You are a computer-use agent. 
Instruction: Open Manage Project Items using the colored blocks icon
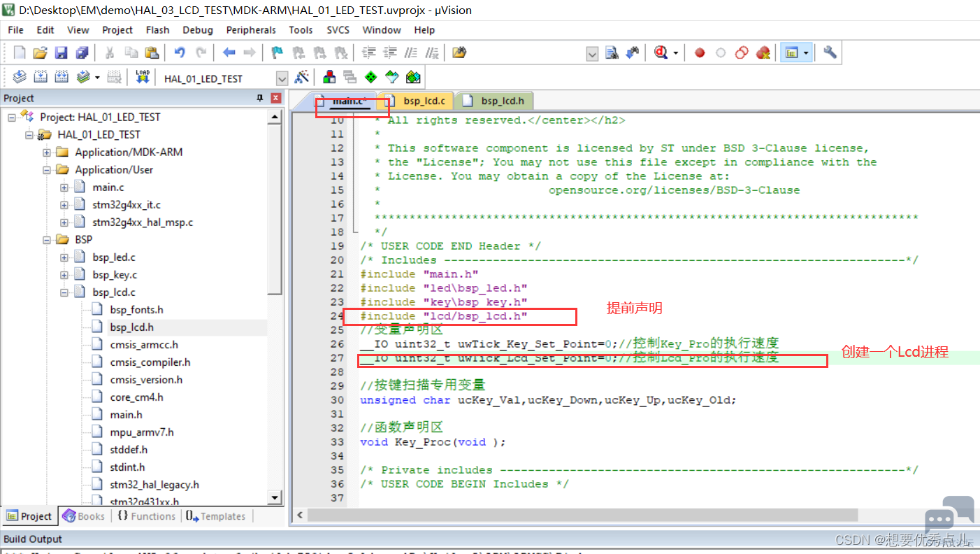click(329, 77)
